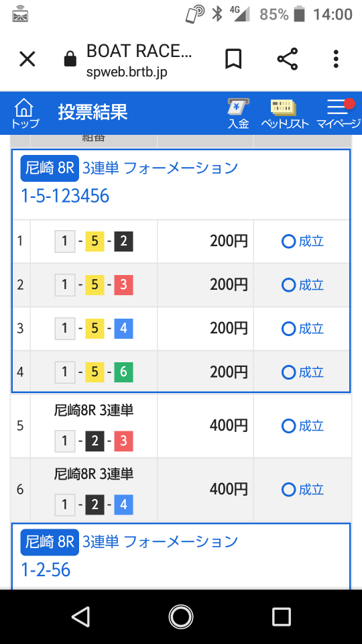The width and height of the screenshot is (362, 644).
Task: Open the ベットリスト icon
Action: [284, 114]
